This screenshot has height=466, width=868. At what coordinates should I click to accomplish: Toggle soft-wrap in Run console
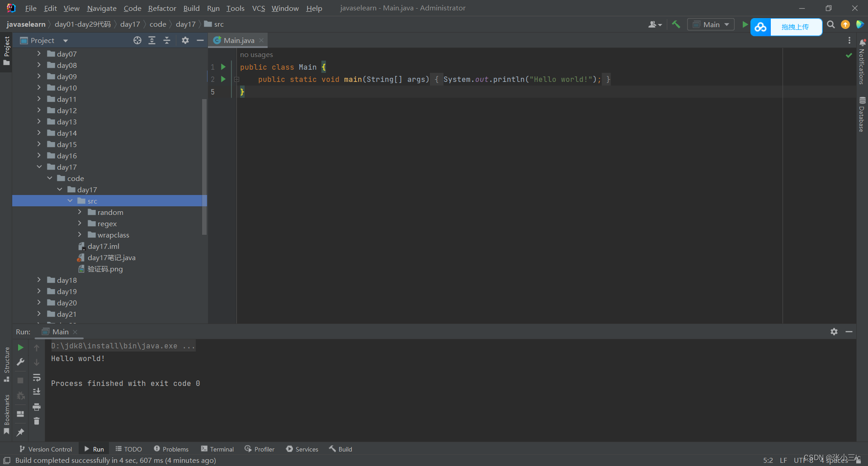37,377
